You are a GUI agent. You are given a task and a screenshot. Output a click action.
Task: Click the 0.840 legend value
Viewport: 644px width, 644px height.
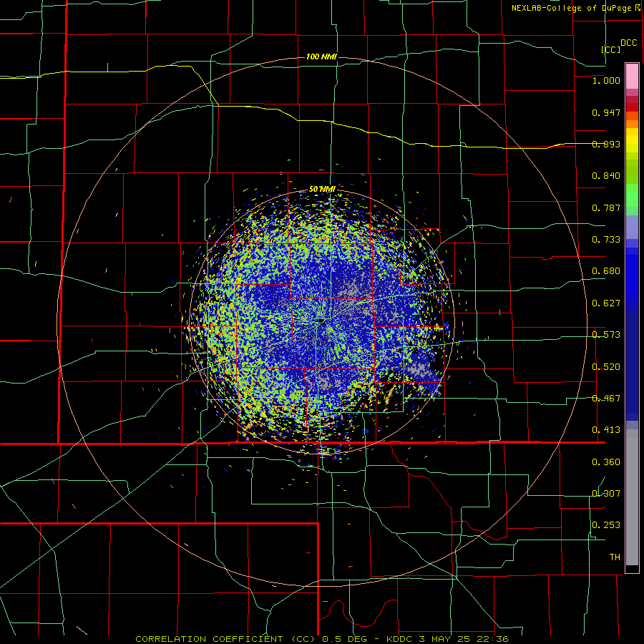click(606, 176)
